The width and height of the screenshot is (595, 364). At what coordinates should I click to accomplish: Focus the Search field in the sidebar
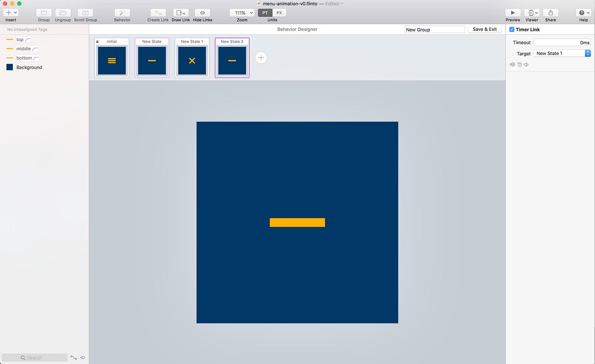click(x=35, y=358)
